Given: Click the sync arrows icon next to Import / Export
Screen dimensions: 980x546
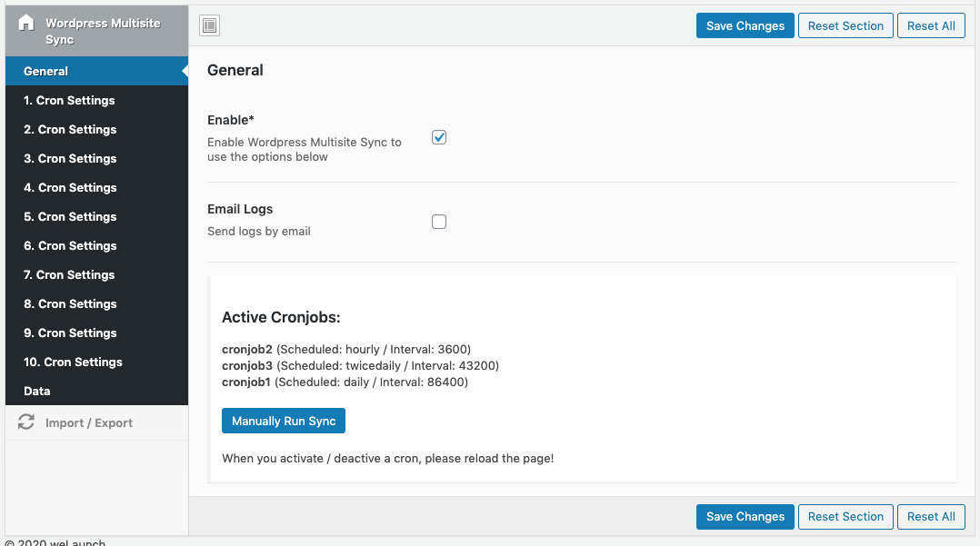Looking at the screenshot, I should [25, 422].
